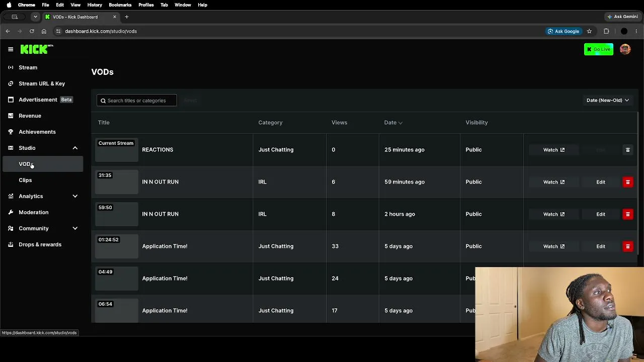This screenshot has width=644, height=362.
Task: Click Ask Gemini in the tab bar
Action: pos(623,17)
